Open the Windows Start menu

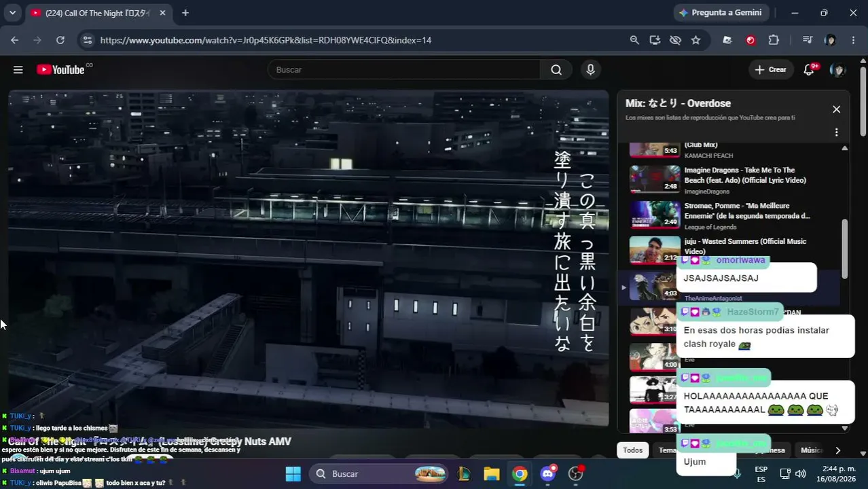coord(293,473)
